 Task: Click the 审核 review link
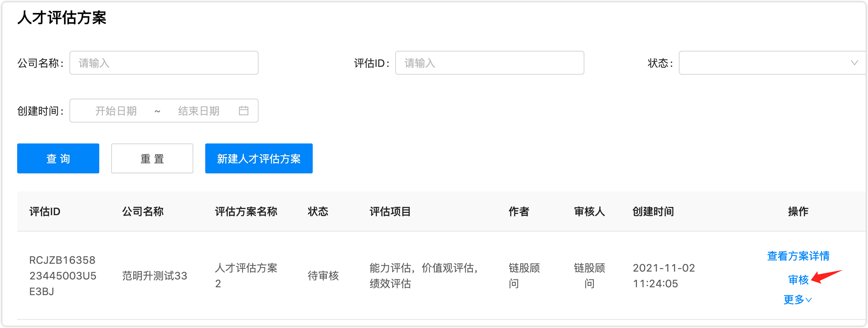click(798, 279)
